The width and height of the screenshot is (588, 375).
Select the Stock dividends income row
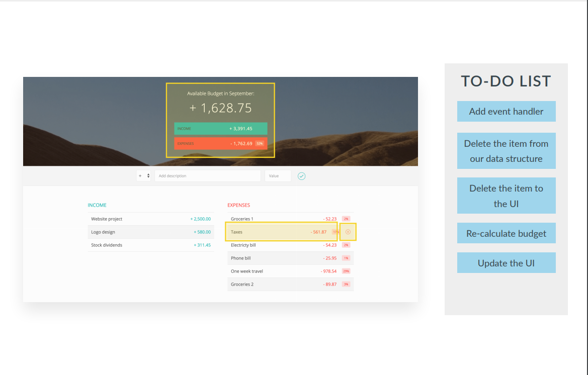pos(151,245)
